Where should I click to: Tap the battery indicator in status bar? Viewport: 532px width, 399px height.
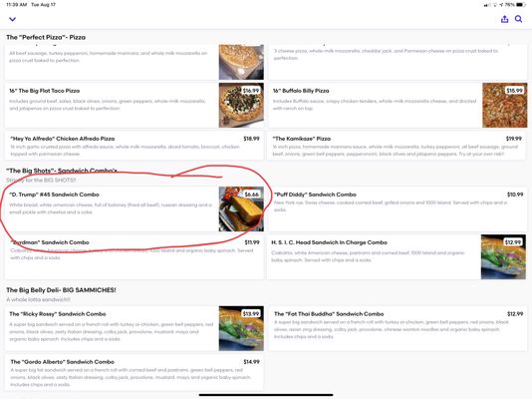pyautogui.click(x=521, y=5)
